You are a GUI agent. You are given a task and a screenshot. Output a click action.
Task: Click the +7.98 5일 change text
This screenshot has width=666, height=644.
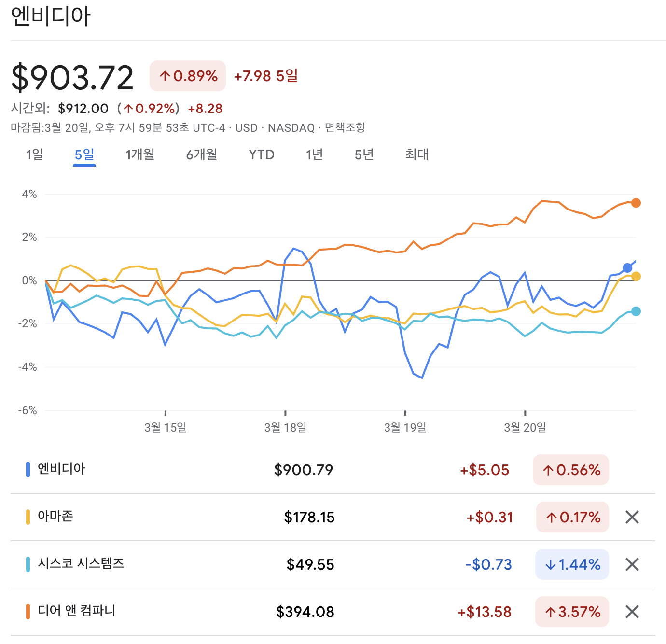click(x=266, y=76)
